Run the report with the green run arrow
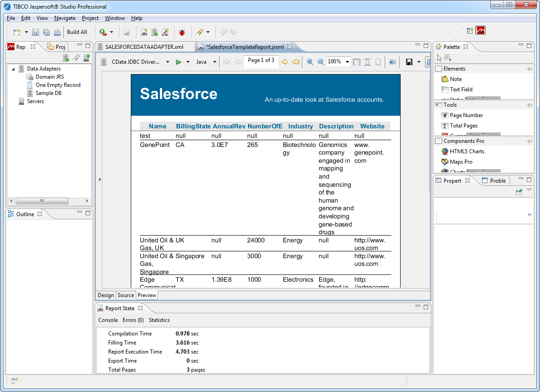The width and height of the screenshot is (540, 392). (177, 61)
